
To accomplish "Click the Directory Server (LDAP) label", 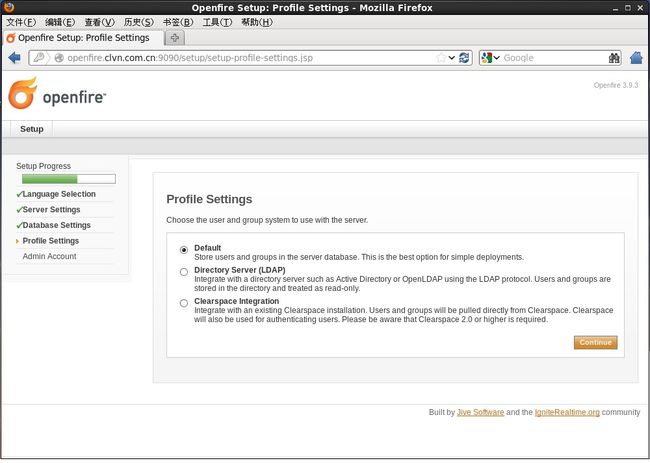I will coord(240,270).
